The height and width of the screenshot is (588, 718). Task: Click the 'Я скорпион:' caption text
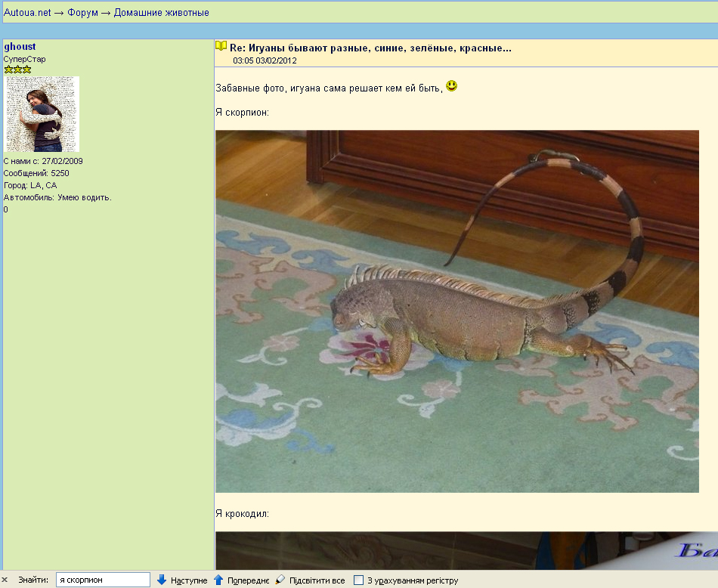242,112
